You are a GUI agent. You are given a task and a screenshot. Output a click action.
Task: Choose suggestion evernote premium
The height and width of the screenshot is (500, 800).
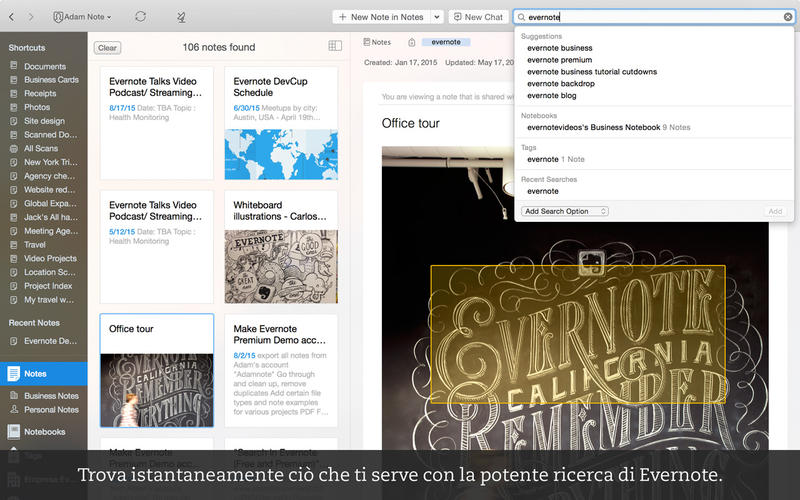560,60
